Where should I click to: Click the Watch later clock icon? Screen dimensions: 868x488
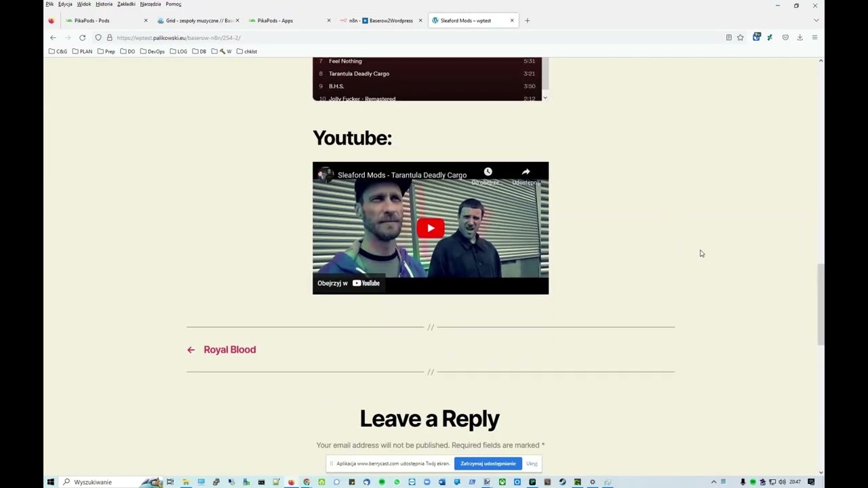click(x=488, y=172)
